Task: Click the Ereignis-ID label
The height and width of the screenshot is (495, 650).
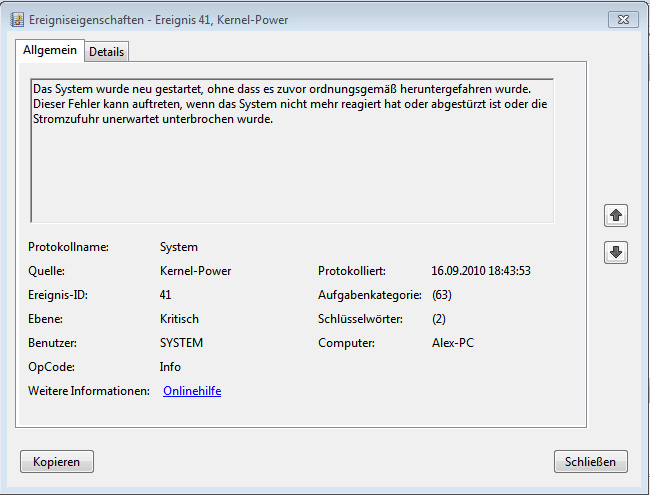Action: 58,295
